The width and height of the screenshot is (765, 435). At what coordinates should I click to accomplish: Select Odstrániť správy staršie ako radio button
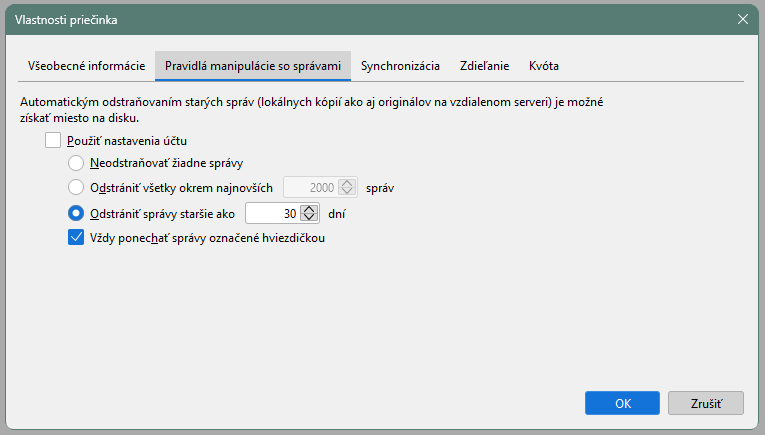(x=76, y=213)
